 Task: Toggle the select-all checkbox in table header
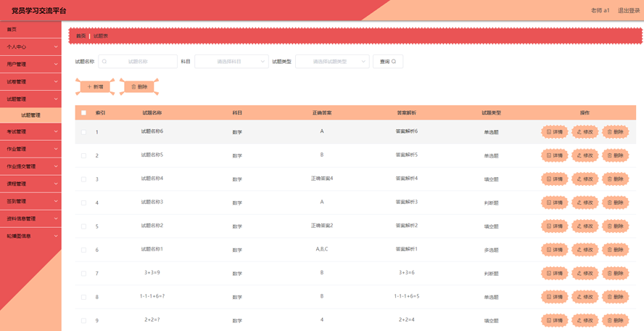pyautogui.click(x=84, y=113)
